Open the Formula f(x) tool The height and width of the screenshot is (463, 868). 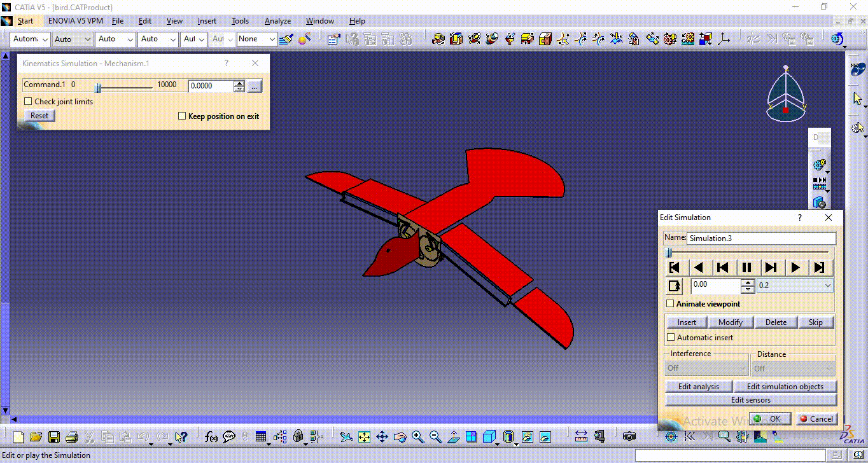[211, 437]
